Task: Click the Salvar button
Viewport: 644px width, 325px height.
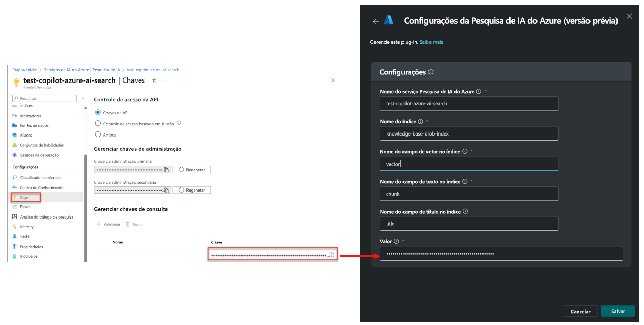Action: pos(618,311)
